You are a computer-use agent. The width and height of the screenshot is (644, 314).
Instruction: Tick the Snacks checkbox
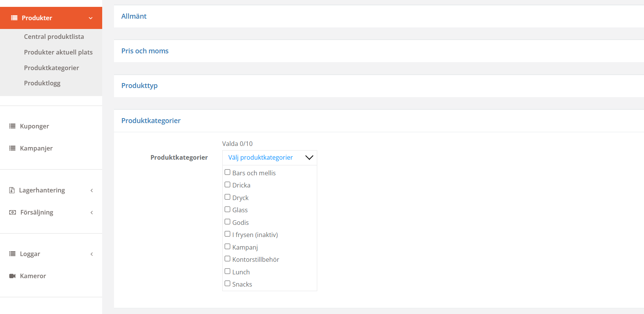(228, 284)
